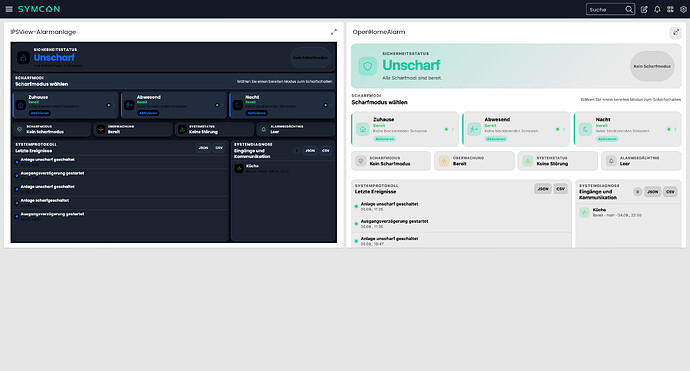Click Systemstatus icon in IPSView-Alarmanlage
This screenshot has height=371, width=690.
click(x=182, y=129)
